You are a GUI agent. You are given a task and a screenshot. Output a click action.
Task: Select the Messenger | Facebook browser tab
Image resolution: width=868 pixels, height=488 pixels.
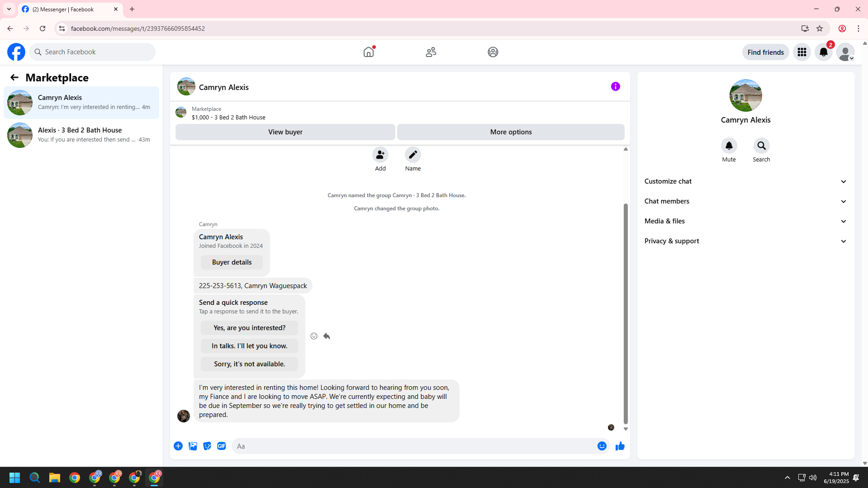71,9
